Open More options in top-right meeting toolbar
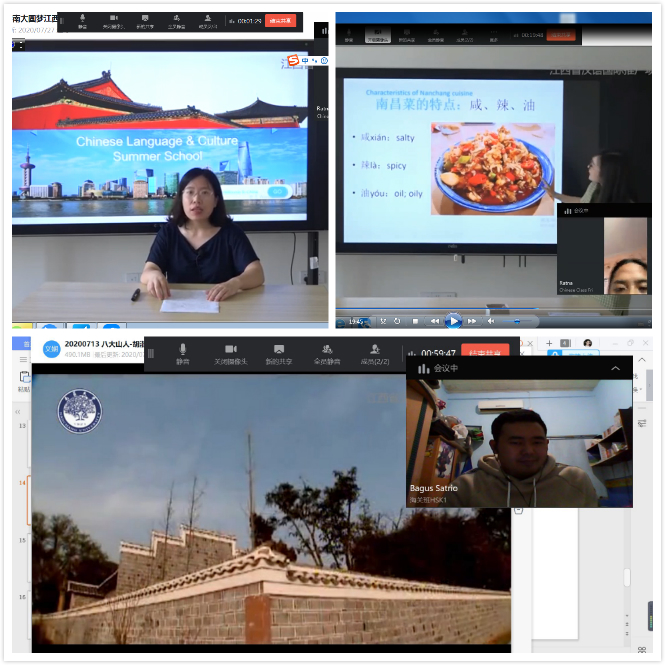This screenshot has width=665, height=665. coord(493,35)
